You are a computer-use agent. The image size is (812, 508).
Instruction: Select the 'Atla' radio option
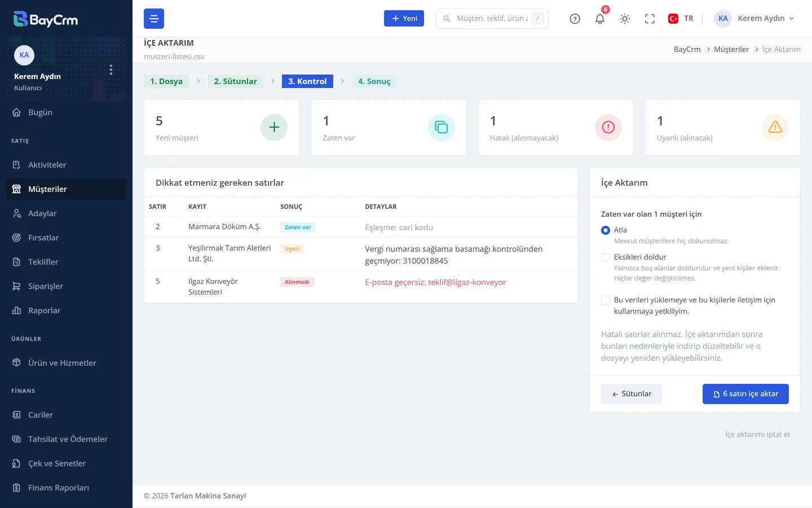pos(606,230)
